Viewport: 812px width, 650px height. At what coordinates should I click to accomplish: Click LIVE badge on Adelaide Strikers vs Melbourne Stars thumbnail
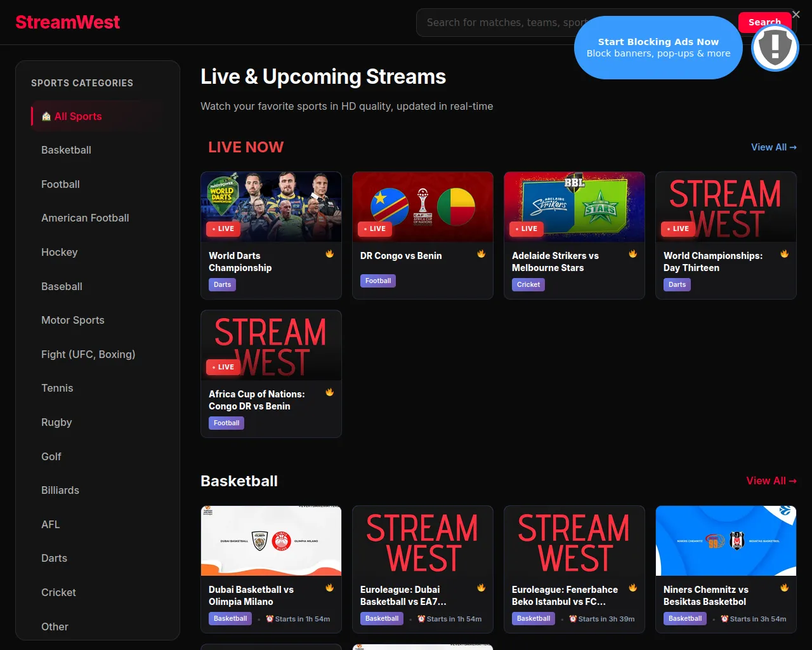tap(527, 229)
